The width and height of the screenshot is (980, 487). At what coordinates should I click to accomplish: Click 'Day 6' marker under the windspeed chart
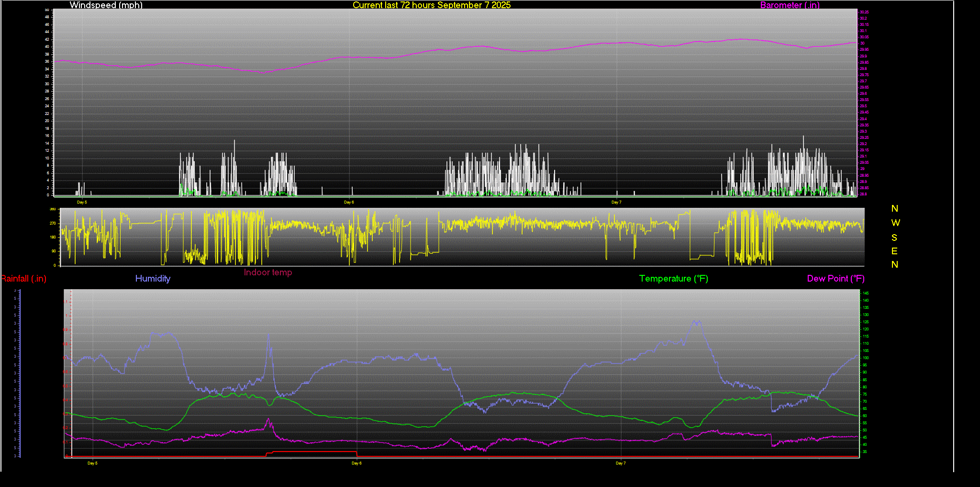coord(349,202)
